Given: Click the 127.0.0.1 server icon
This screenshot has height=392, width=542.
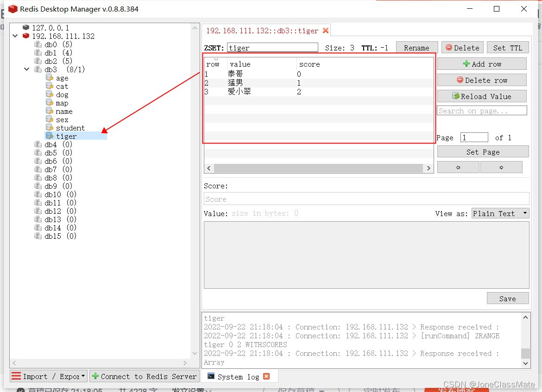Looking at the screenshot, I should (x=26, y=27).
